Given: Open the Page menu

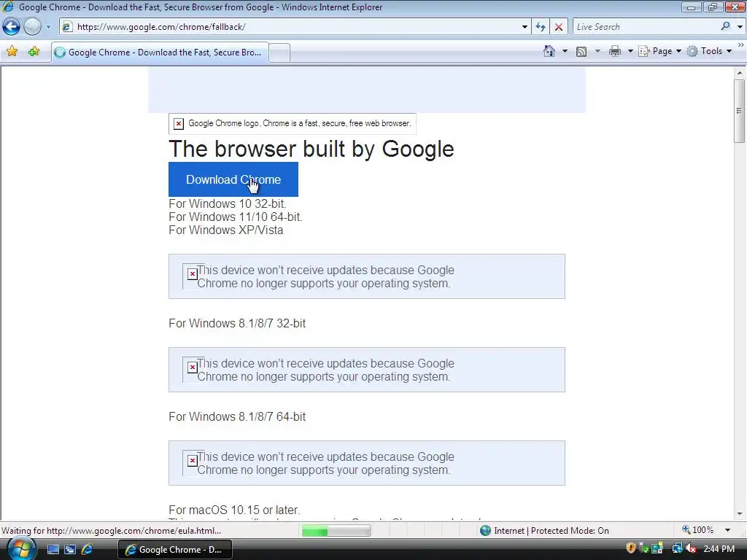Looking at the screenshot, I should [659, 52].
